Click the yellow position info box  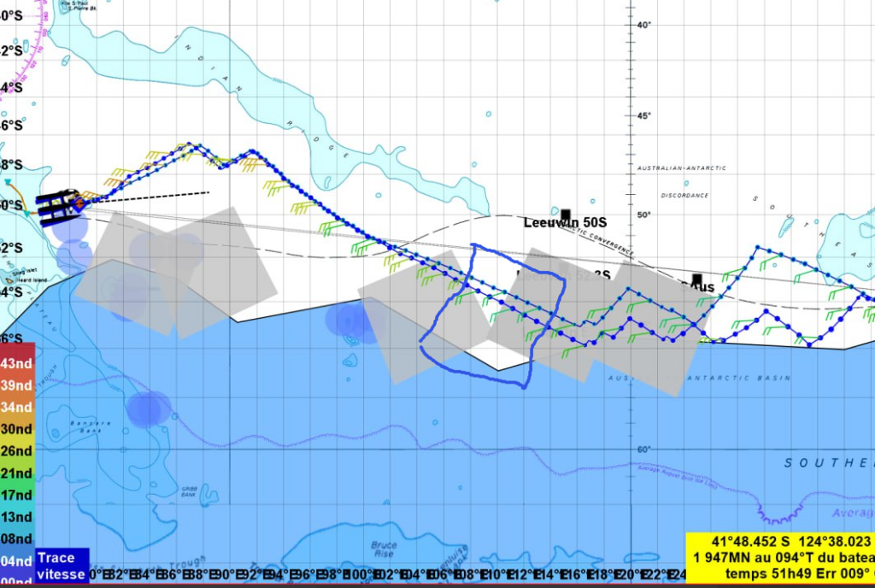[x=779, y=559]
